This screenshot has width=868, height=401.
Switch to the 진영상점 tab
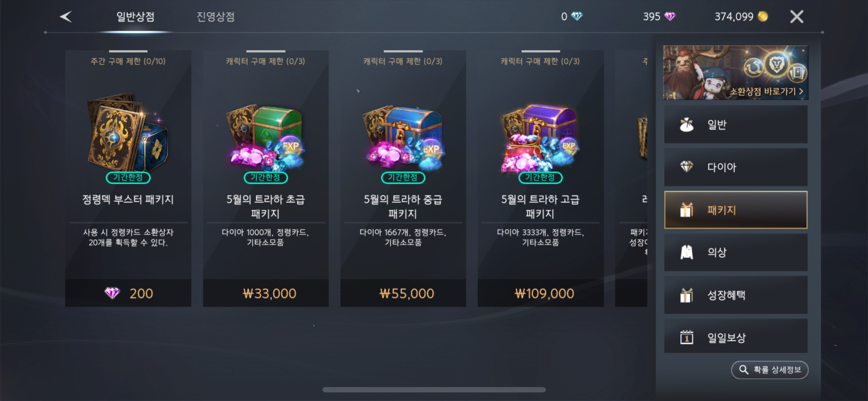[215, 17]
